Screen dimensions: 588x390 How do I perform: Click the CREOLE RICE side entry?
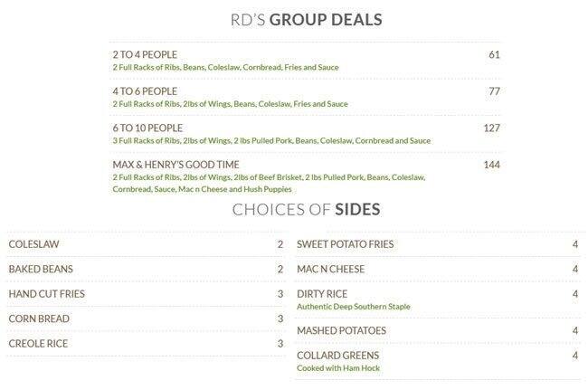38,344
